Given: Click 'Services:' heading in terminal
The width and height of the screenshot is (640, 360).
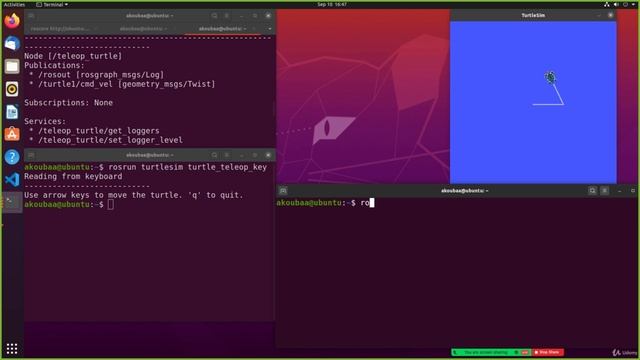Looking at the screenshot, I should click(45, 121).
